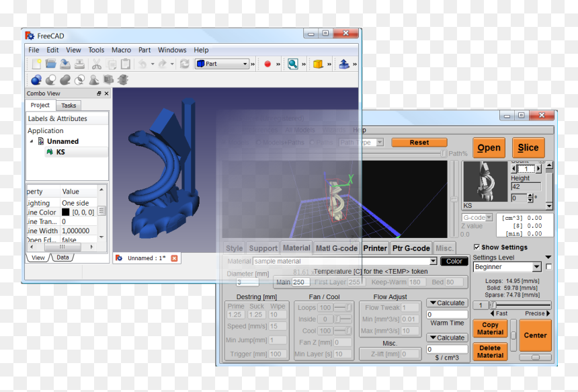
Task: Click the orange Slice button
Action: pos(528,147)
